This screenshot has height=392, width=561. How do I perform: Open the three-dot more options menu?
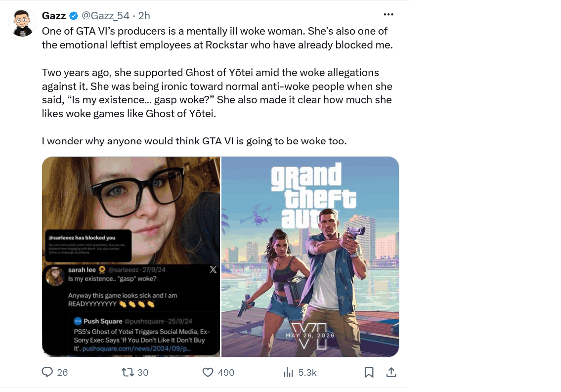pos(388,15)
